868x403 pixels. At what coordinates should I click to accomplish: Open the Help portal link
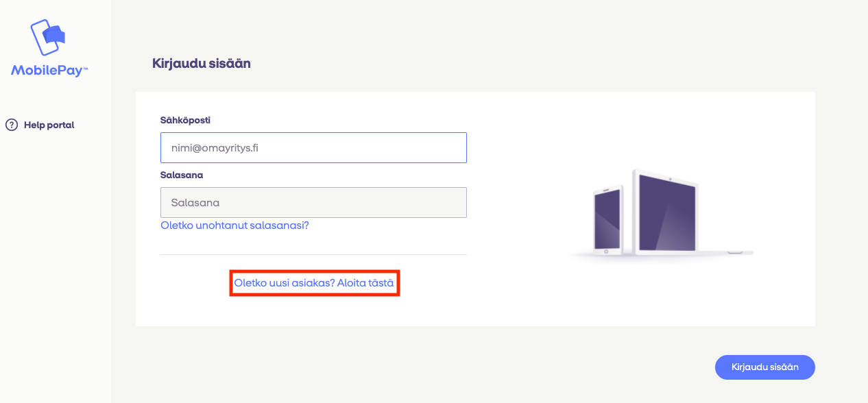[x=49, y=125]
